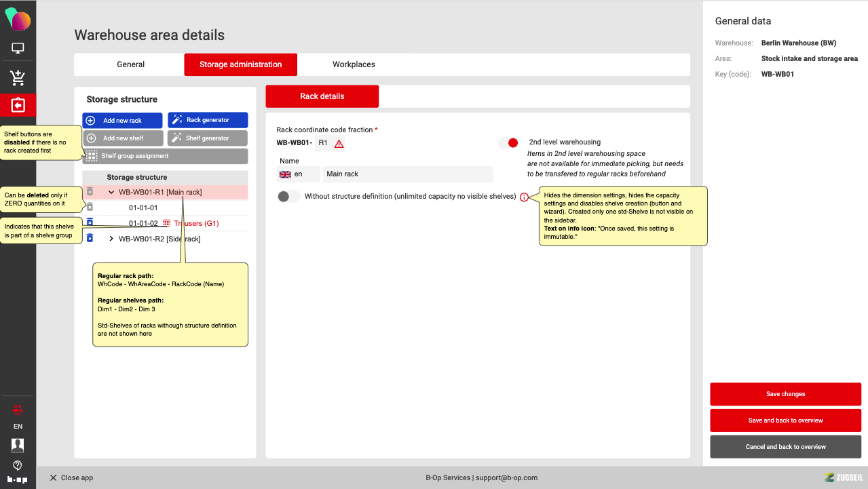868x489 pixels.
Task: Switch to the General tab
Action: pos(130,64)
